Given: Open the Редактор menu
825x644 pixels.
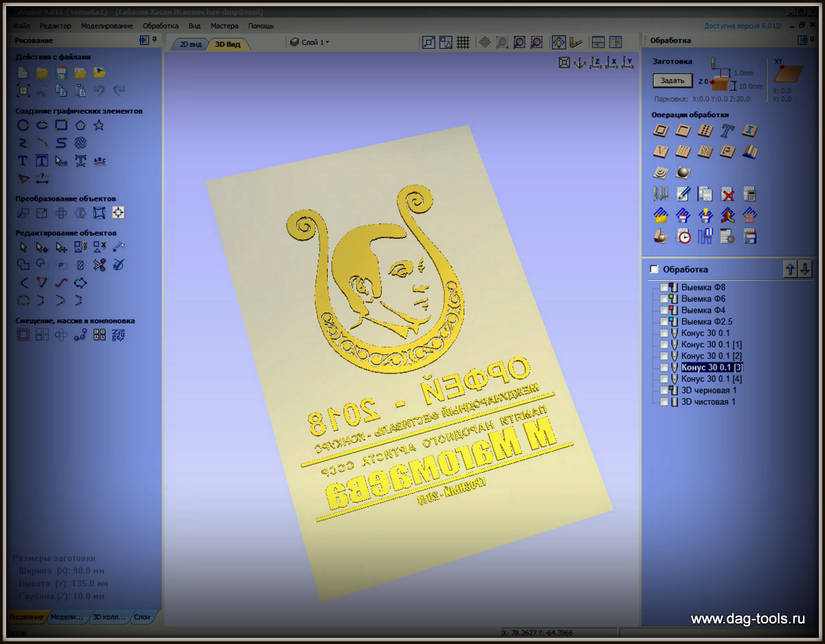Looking at the screenshot, I should pos(55,26).
